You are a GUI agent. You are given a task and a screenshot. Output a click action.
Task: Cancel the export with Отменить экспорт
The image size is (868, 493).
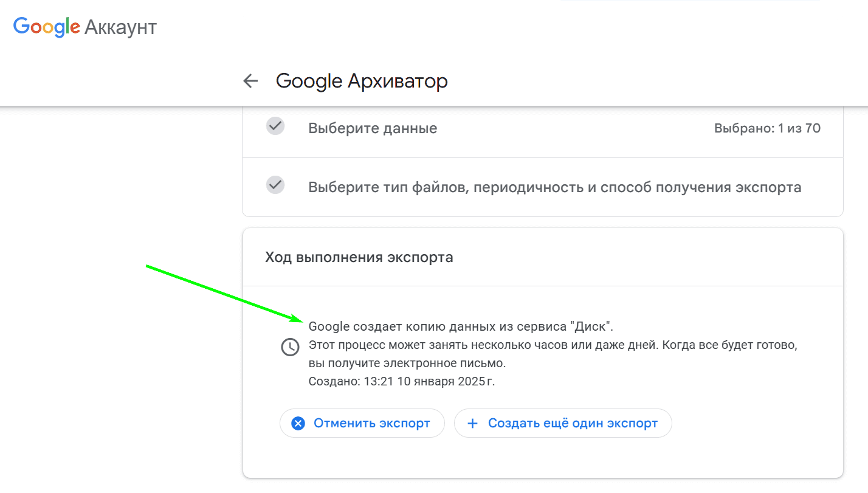362,423
